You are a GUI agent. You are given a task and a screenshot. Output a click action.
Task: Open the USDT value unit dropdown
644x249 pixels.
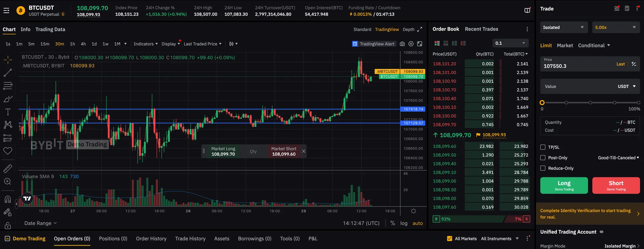(x=627, y=86)
